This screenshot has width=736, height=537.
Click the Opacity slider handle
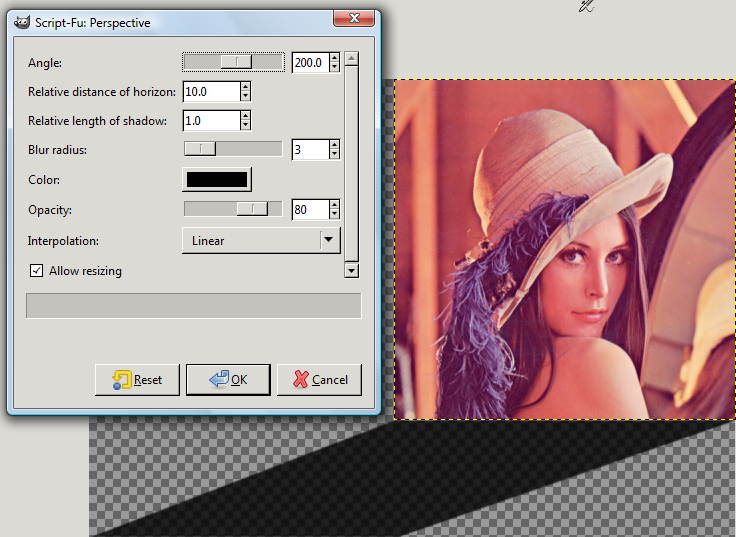click(x=252, y=209)
